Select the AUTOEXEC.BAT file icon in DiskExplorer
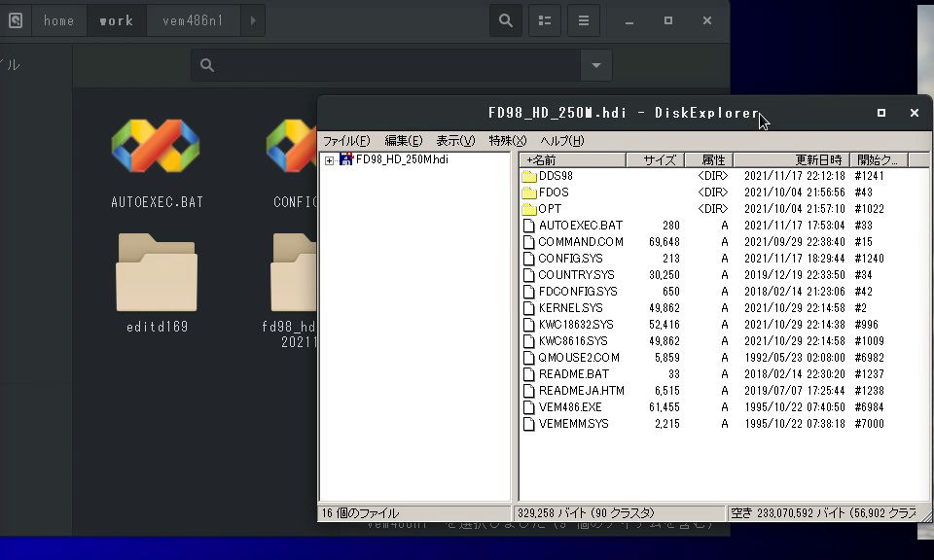Viewport: 934px width, 560px height. (x=528, y=226)
